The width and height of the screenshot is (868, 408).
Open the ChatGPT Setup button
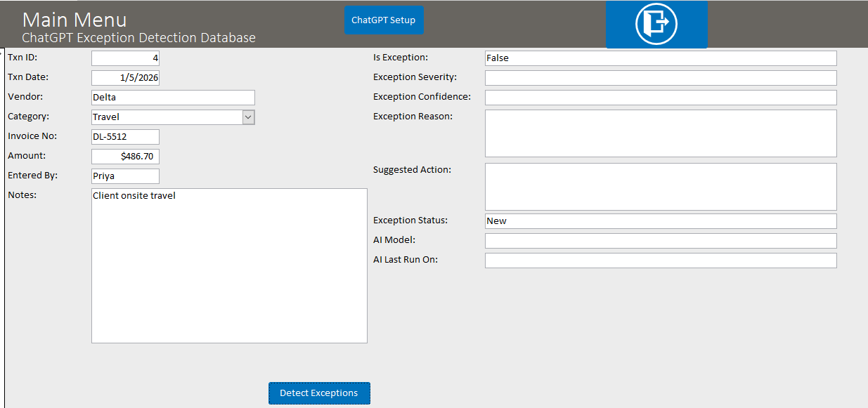click(384, 20)
